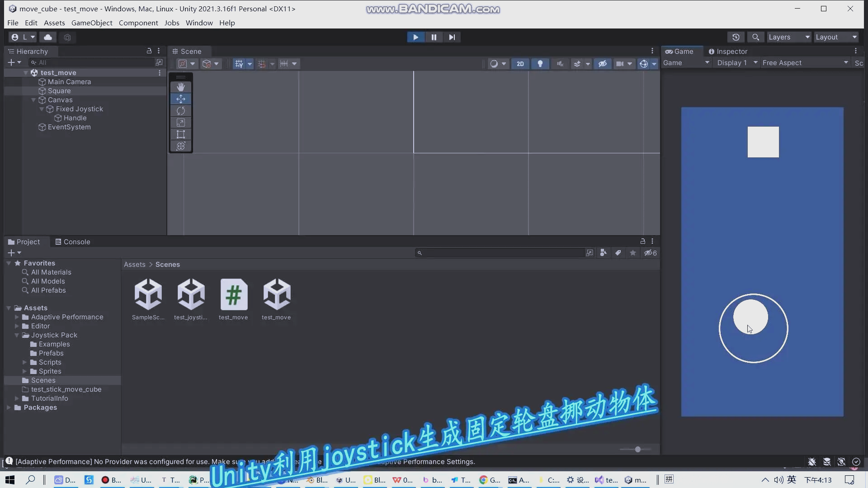Search assets by type icon

(x=603, y=253)
